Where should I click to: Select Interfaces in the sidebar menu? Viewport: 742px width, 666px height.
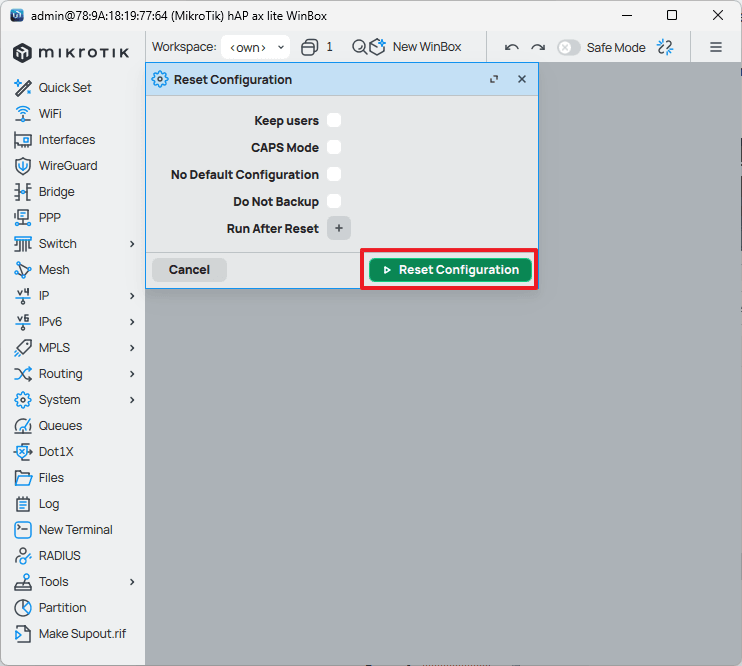click(66, 140)
